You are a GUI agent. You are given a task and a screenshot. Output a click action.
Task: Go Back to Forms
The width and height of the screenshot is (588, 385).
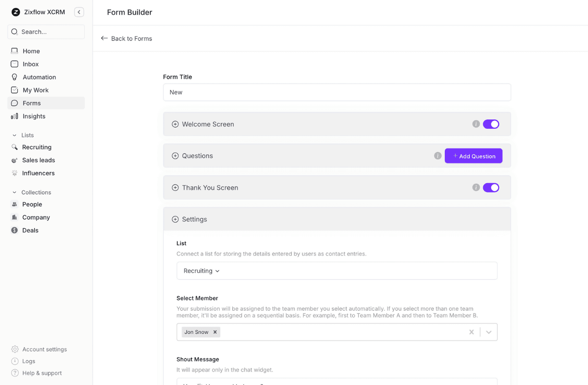126,38
